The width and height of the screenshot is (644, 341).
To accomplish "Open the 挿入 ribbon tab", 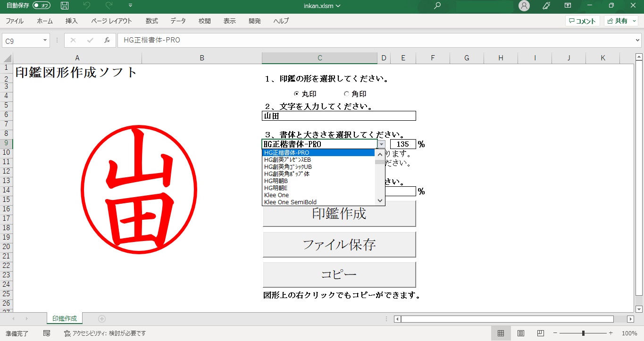I will click(x=72, y=21).
